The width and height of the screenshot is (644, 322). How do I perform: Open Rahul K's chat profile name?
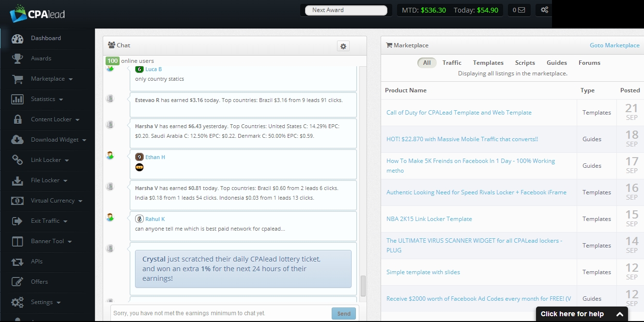coord(155,219)
